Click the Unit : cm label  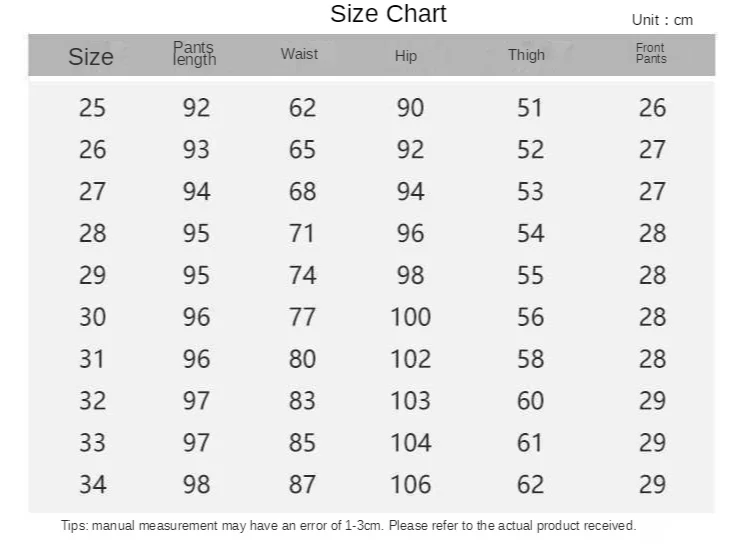click(x=662, y=20)
